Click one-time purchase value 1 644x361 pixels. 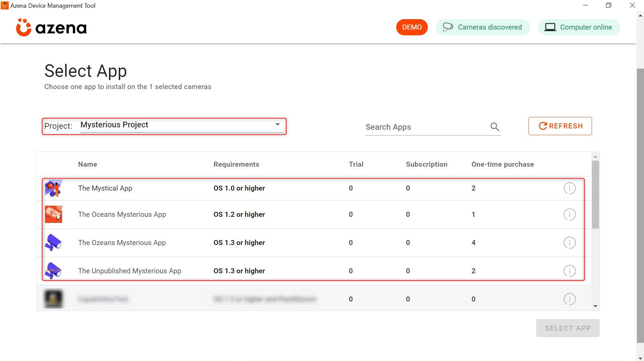coord(473,214)
